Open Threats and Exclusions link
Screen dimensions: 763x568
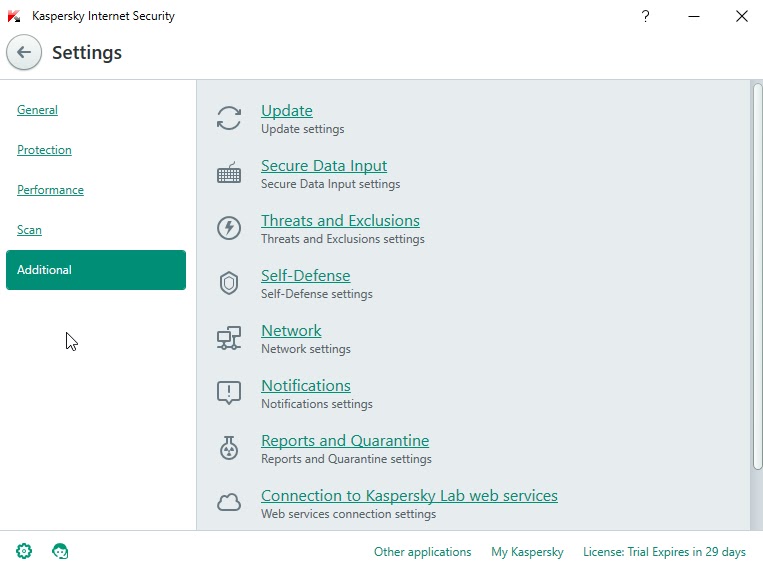[x=340, y=220]
